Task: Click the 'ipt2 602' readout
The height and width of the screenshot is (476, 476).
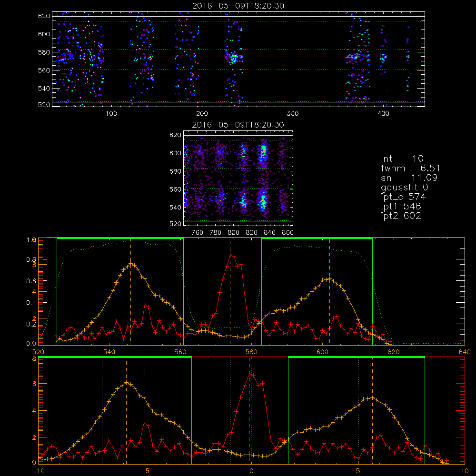Action: [401, 216]
